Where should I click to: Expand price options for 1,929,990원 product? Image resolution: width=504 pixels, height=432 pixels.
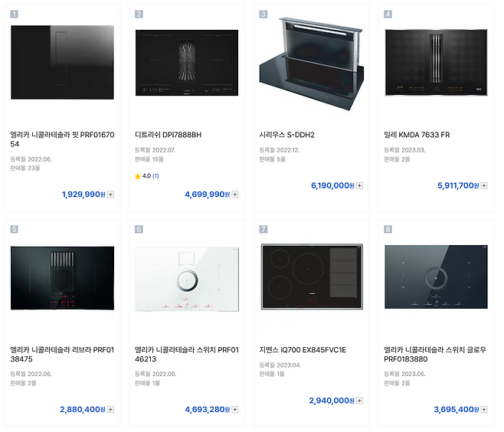[111, 195]
